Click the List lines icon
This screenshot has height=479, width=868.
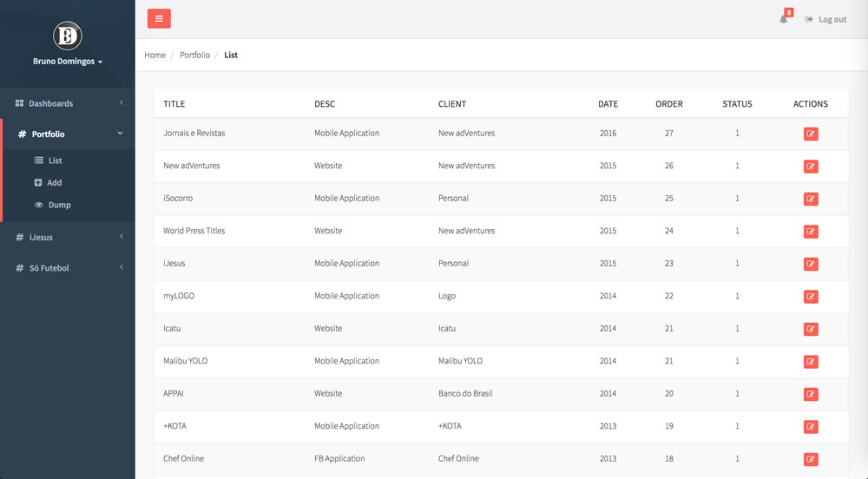pos(39,161)
